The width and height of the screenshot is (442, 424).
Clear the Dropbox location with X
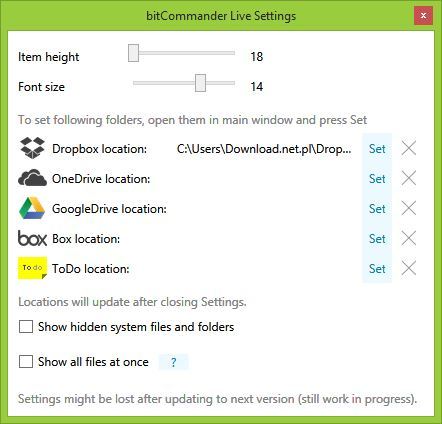click(409, 148)
